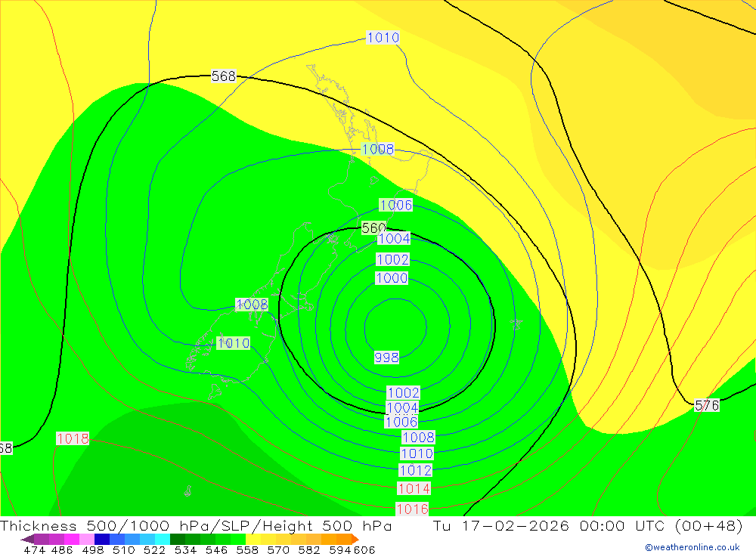Select the 546 legend value
This screenshot has height=554, width=756.
coord(216,549)
